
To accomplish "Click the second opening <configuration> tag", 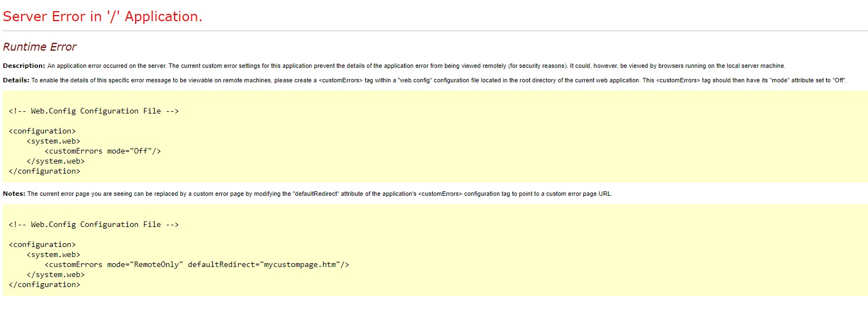I will [x=42, y=244].
